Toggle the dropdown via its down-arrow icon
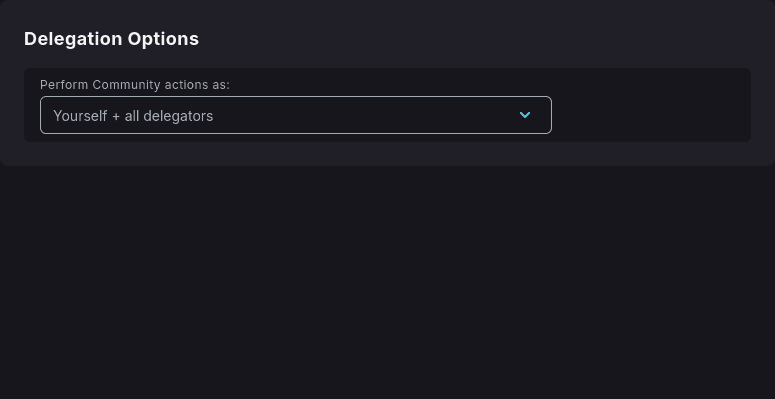This screenshot has width=775, height=399. [x=525, y=115]
